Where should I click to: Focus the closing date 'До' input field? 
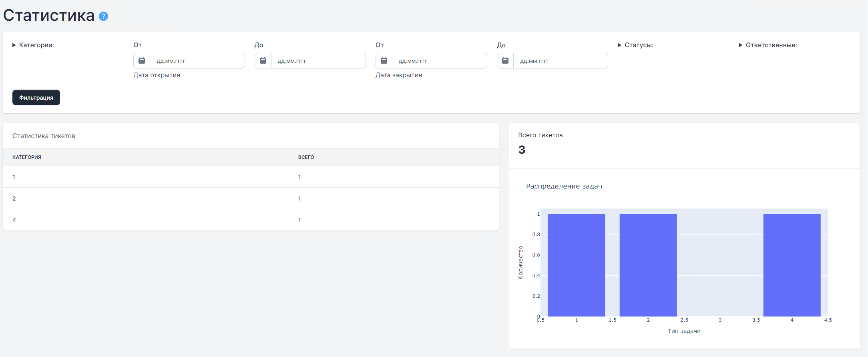560,61
